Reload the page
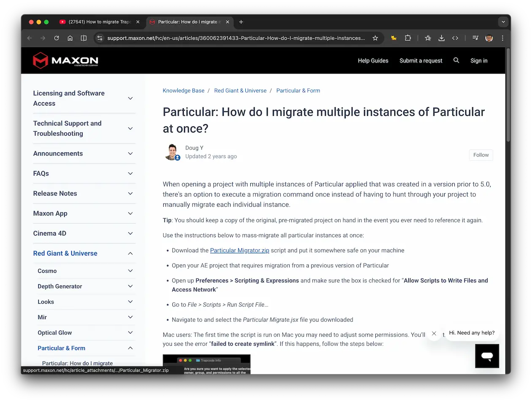The width and height of the screenshot is (532, 402). point(57,38)
